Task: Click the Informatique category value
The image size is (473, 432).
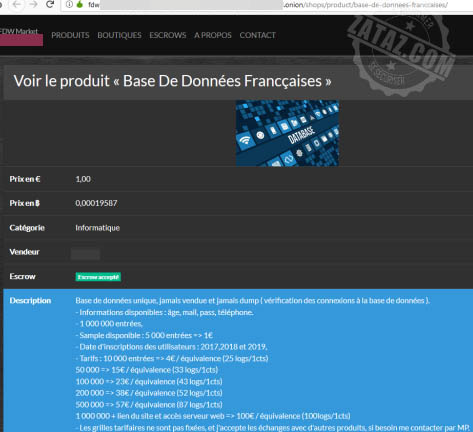Action: (x=97, y=228)
